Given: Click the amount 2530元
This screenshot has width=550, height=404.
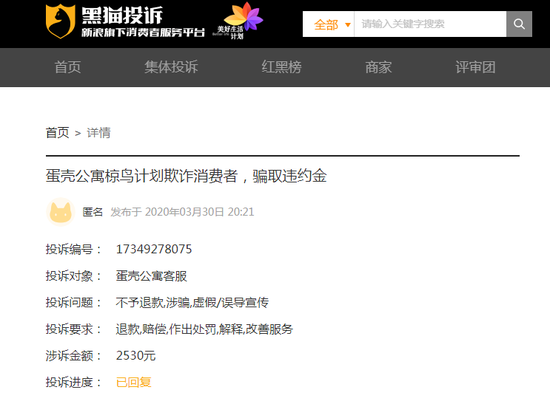Looking at the screenshot, I should pyautogui.click(x=136, y=356).
